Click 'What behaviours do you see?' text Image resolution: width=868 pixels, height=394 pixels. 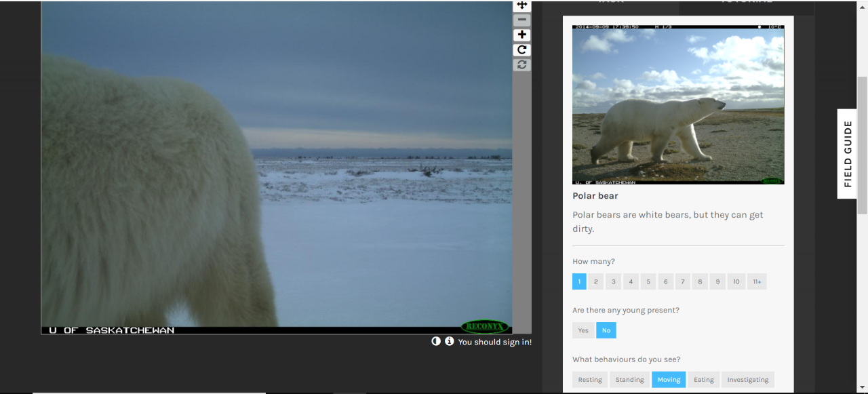pos(627,359)
